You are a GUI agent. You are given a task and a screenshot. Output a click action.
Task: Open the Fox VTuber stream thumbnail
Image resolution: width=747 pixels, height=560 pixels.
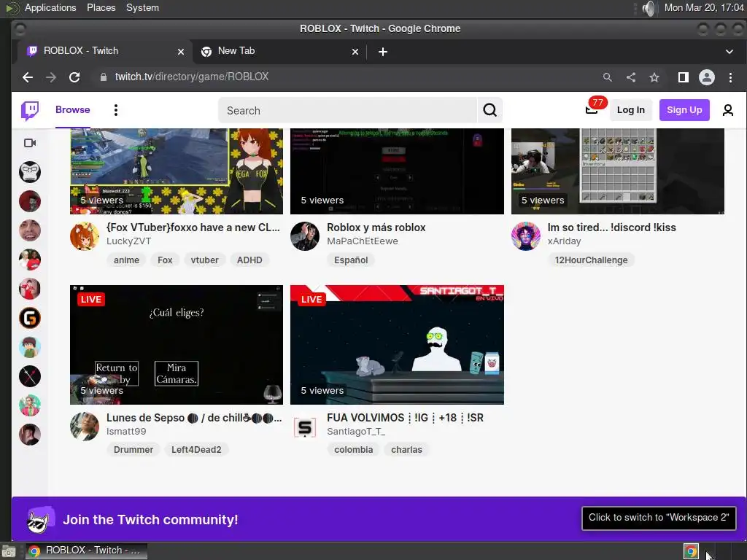(x=177, y=171)
